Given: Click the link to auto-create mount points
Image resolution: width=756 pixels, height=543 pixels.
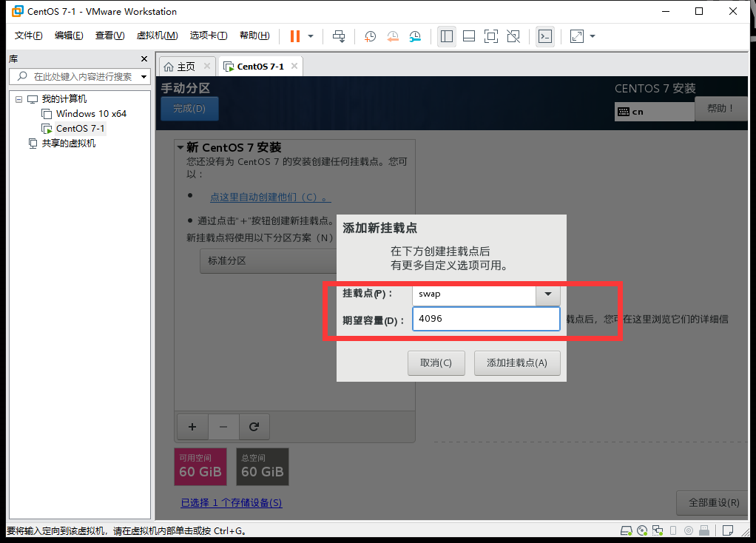Looking at the screenshot, I should coord(271,198).
